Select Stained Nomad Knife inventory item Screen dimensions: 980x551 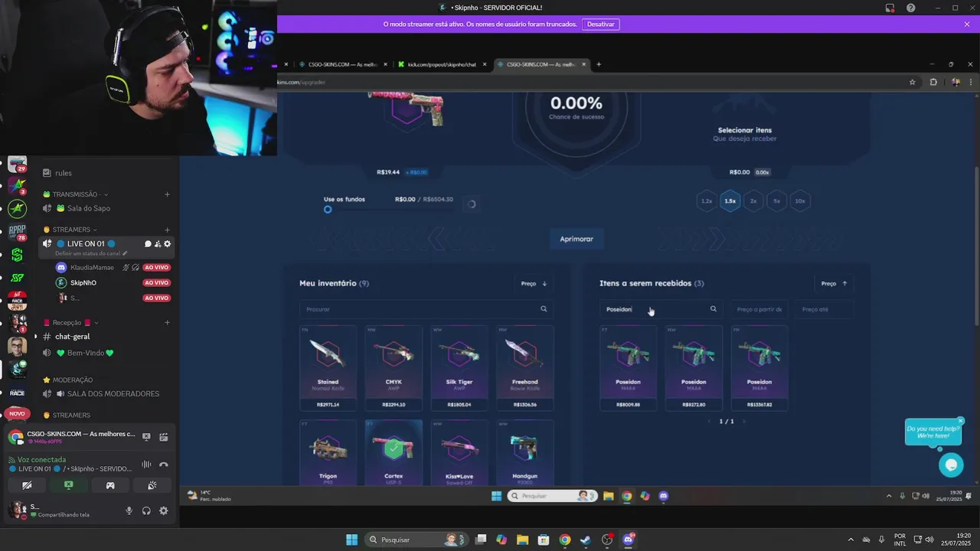click(328, 368)
